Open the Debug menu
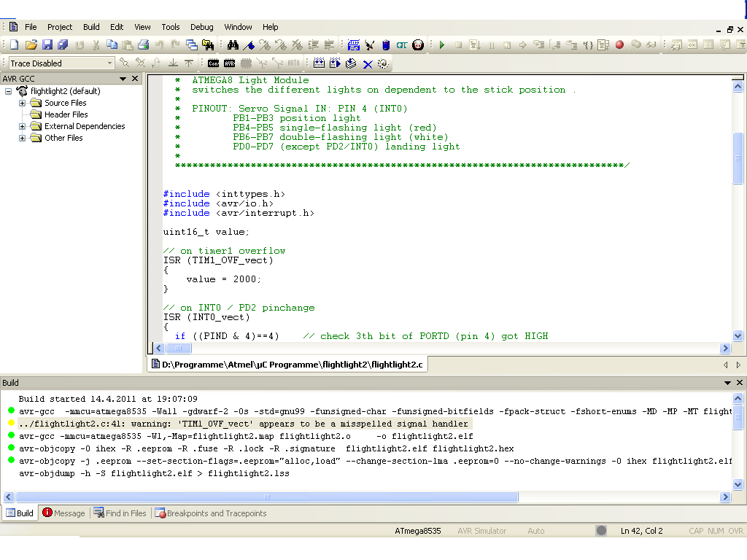The width and height of the screenshot is (747, 560). click(202, 27)
